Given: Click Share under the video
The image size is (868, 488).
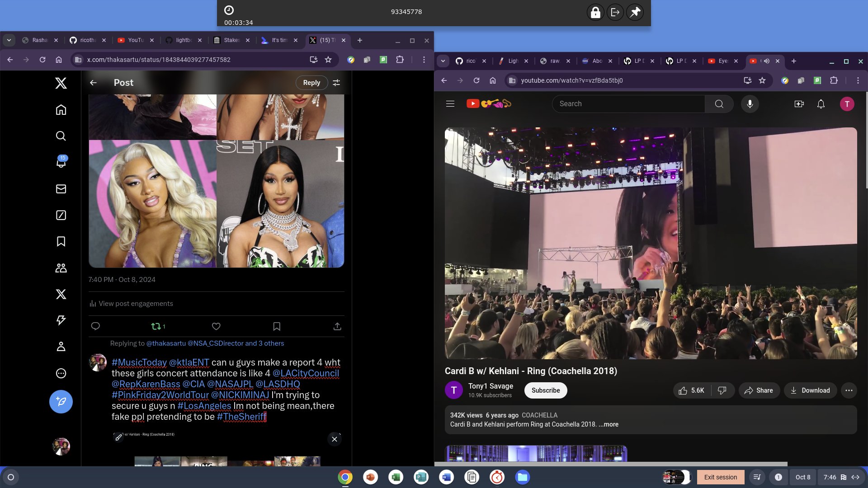Looking at the screenshot, I should point(759,390).
